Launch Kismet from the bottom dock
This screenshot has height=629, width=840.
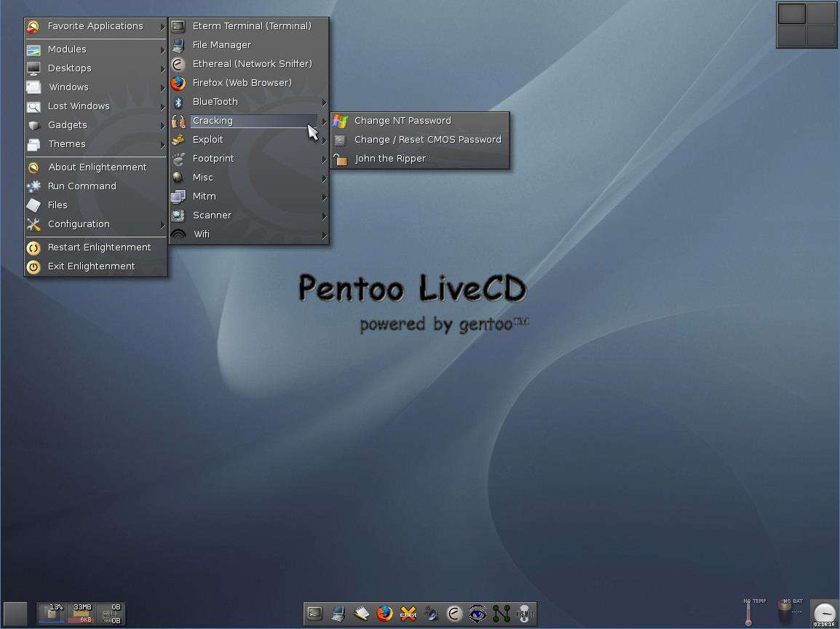(x=525, y=614)
